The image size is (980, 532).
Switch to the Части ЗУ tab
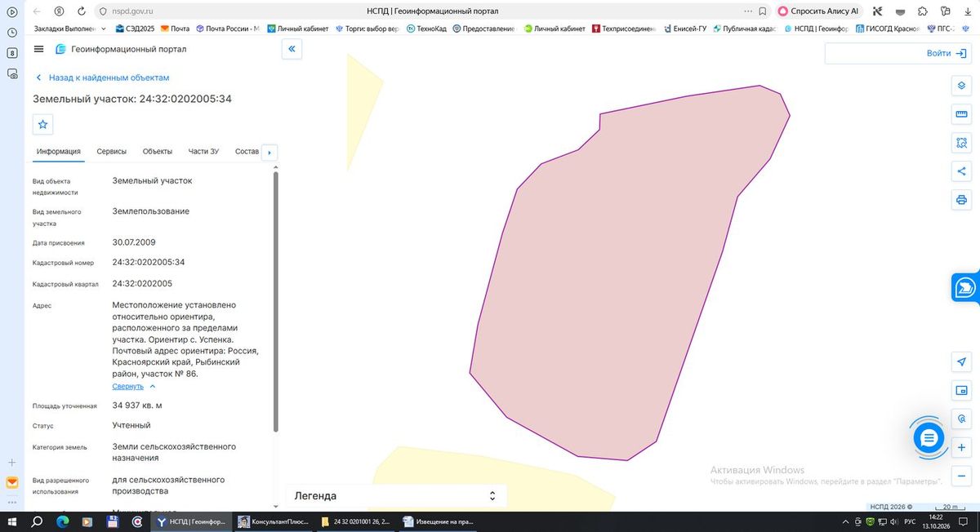tap(203, 152)
